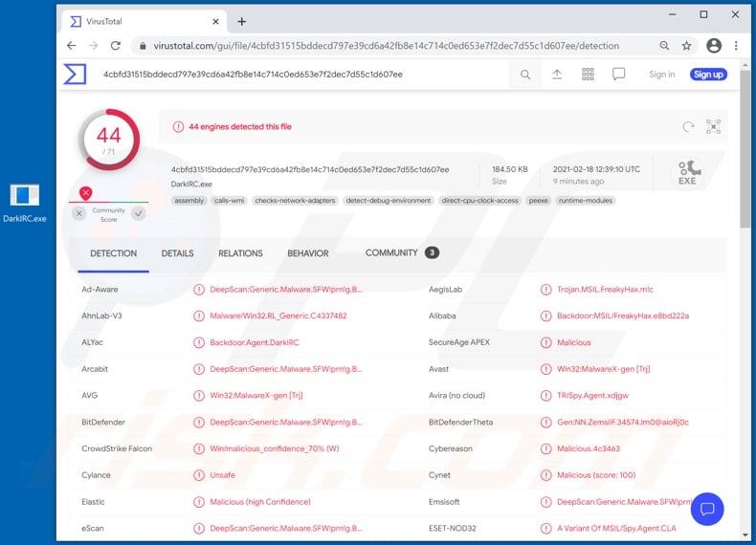Click the CrowdStrike Falcon engine name
Image resolution: width=756 pixels, height=545 pixels.
tap(117, 448)
